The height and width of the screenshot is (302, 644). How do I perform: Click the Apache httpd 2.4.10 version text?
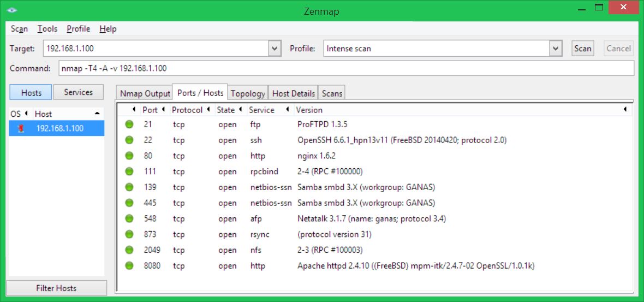[x=416, y=266]
